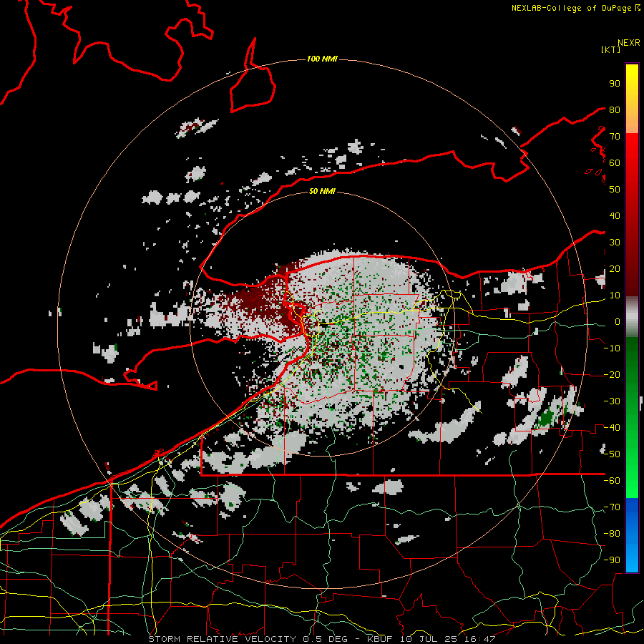
Task: Click the -90 scale value
Action: pos(612,560)
